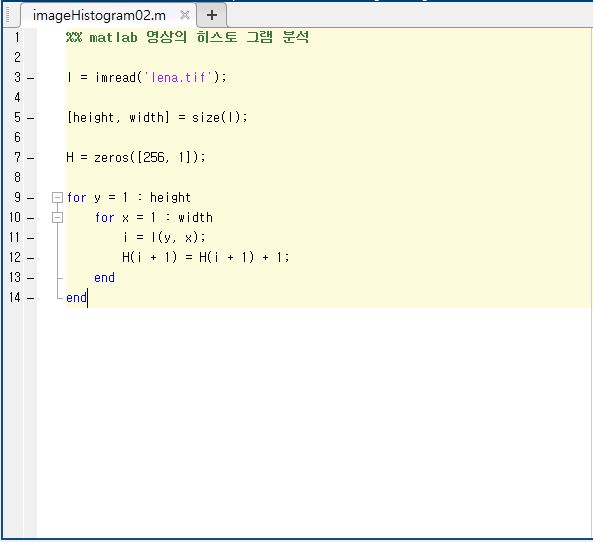Set breakpoint dash on line 9
Screen dimensions: 593x542
[31, 199]
